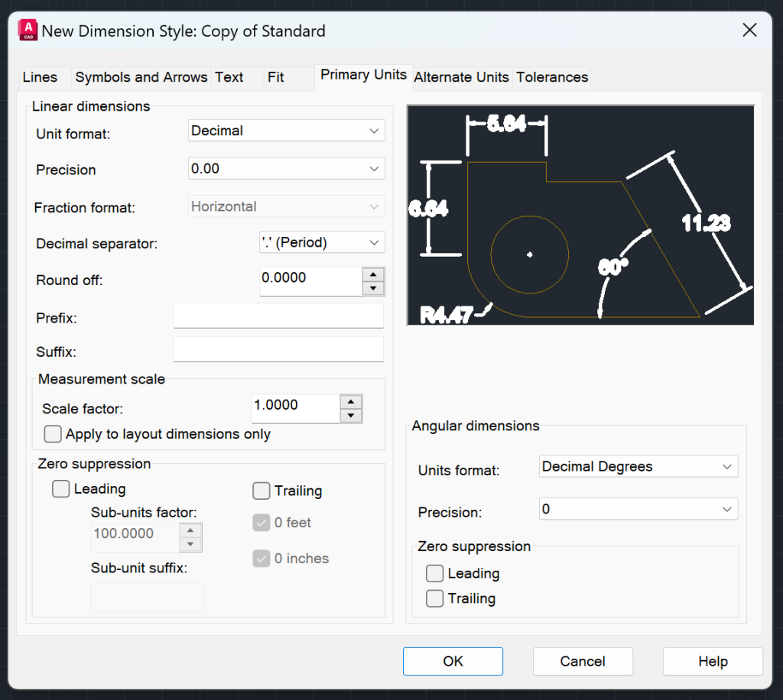Switch to the Symbols and Arrows tab
The height and width of the screenshot is (700, 783).
click(141, 77)
